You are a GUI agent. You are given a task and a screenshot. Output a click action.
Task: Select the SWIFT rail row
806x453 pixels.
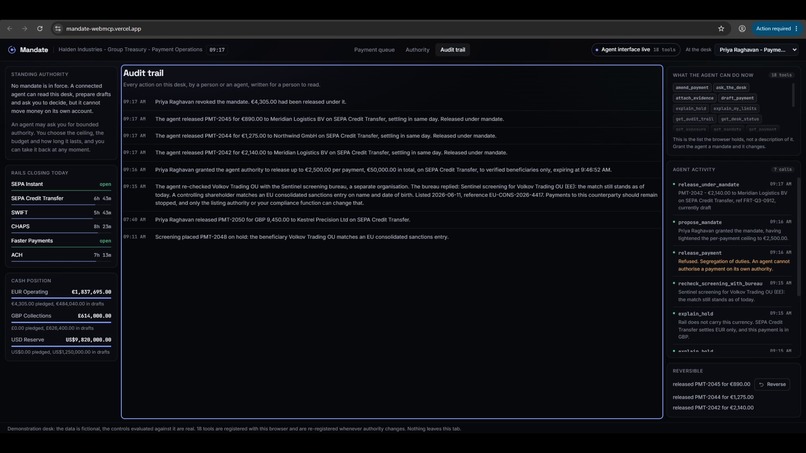(61, 213)
